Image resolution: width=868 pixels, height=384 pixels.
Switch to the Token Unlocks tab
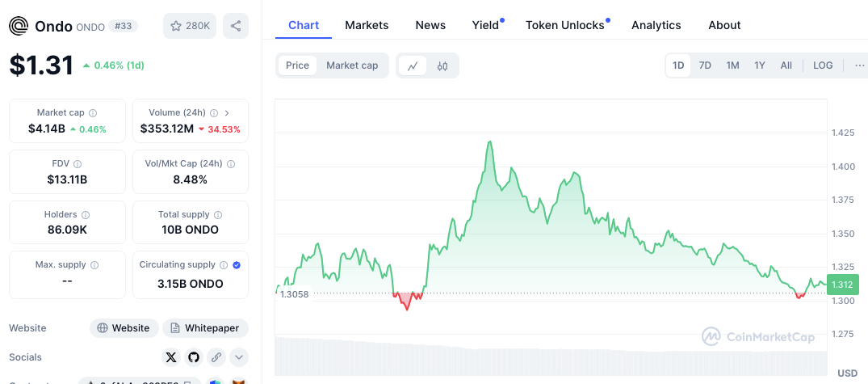[x=565, y=25]
